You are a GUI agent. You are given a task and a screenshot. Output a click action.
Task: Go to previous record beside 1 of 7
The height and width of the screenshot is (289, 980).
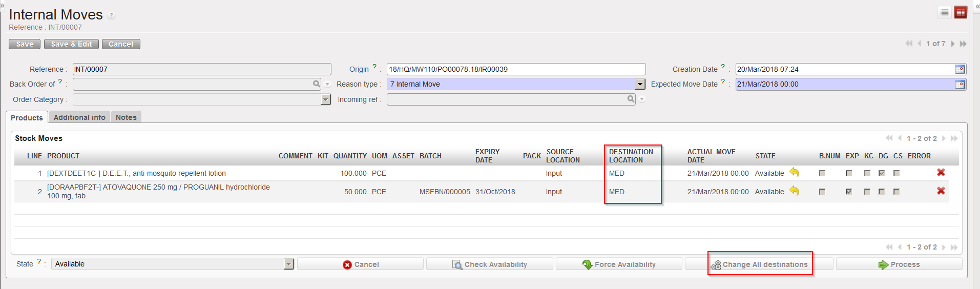click(x=920, y=44)
